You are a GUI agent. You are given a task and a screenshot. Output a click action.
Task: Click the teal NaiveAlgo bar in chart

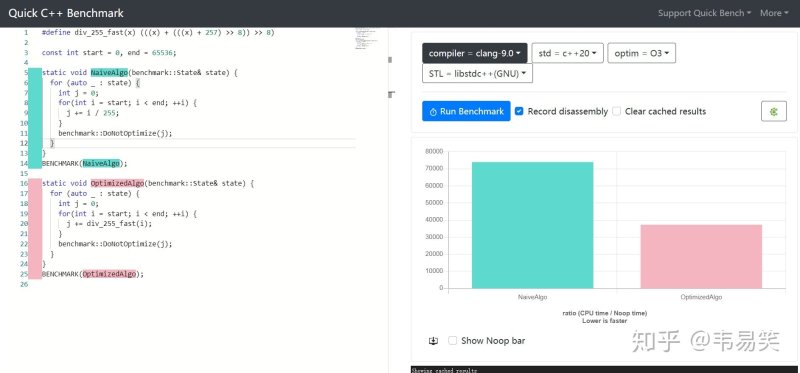click(532, 225)
